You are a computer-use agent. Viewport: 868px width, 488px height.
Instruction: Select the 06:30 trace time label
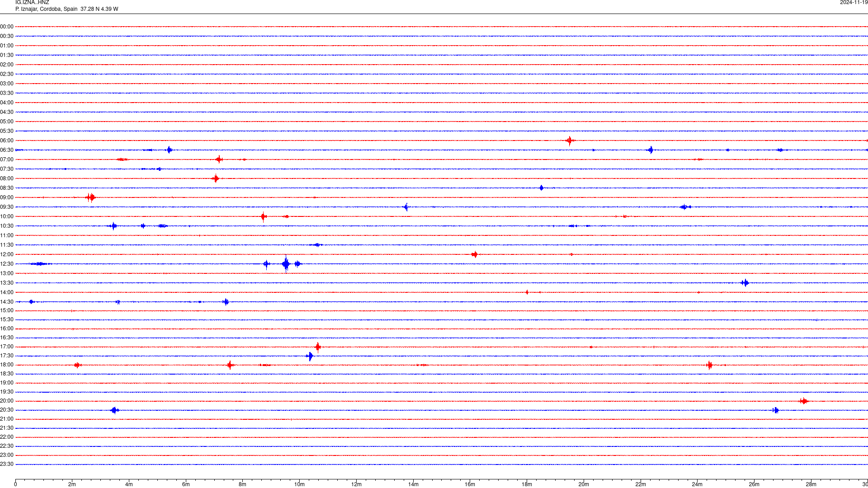(7, 150)
